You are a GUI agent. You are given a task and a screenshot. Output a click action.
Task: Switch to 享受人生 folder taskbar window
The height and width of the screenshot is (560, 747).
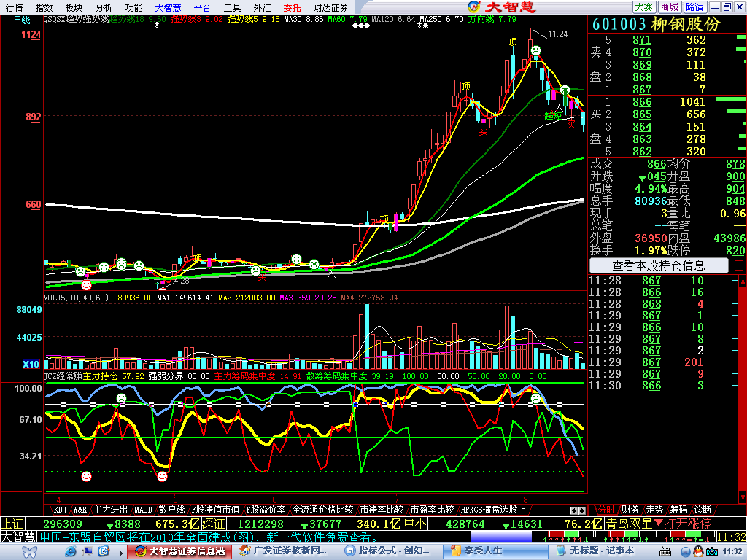pyautogui.click(x=495, y=551)
